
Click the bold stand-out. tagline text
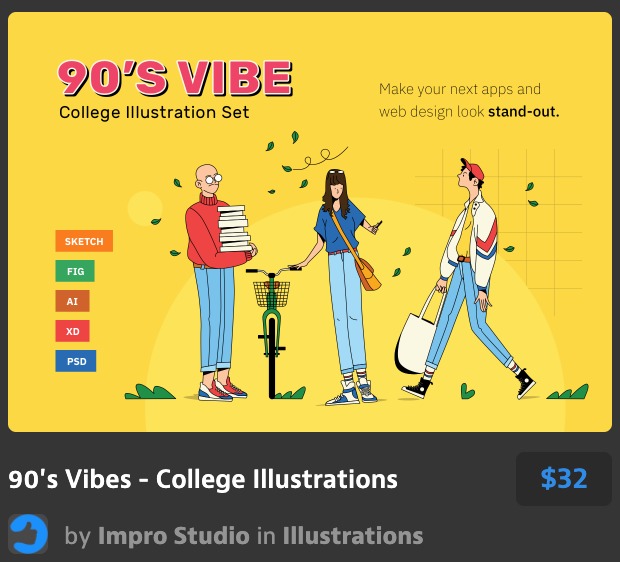click(x=524, y=112)
